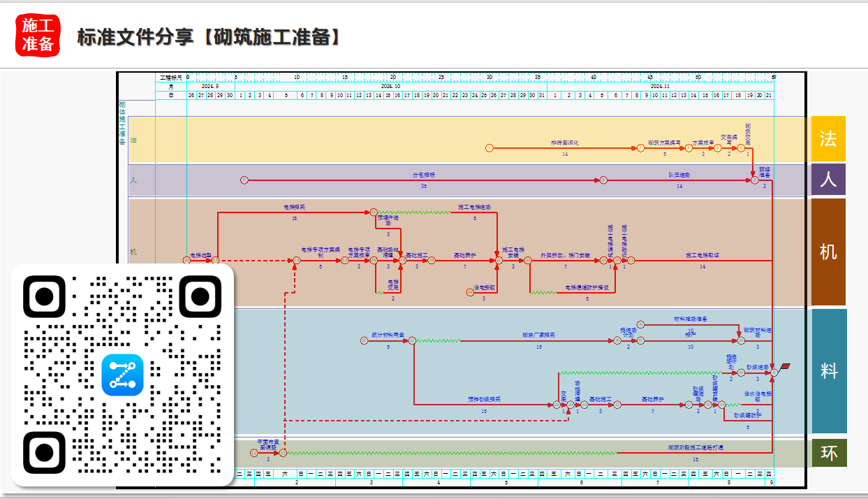This screenshot has width=868, height=499.
Task: Select the 班组准备 activity label
Action: pos(765,172)
